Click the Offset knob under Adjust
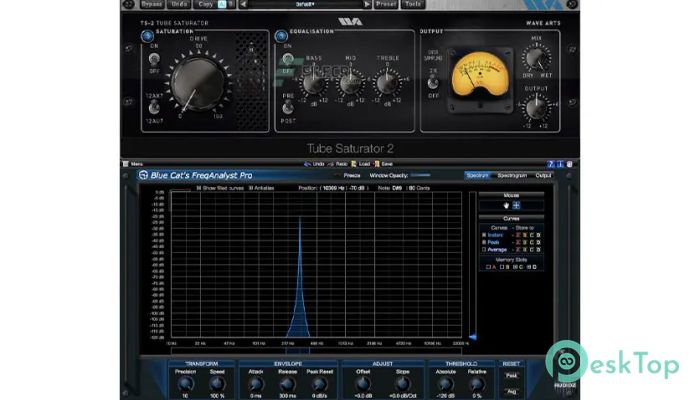Viewport: 700px width, 400px height. pyautogui.click(x=363, y=384)
